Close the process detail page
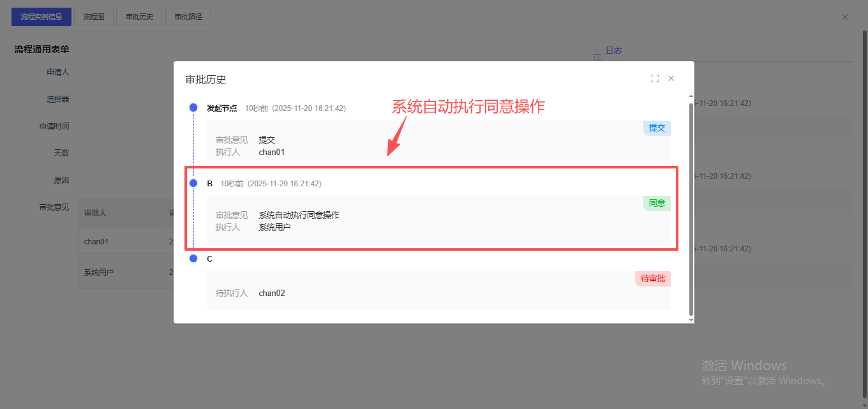This screenshot has width=868, height=409. click(x=845, y=17)
